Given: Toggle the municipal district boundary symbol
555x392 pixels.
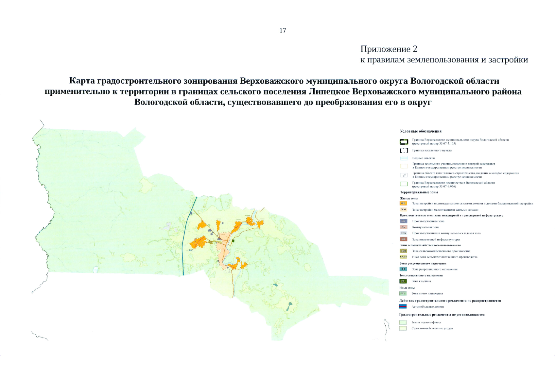Looking at the screenshot, I should click(x=403, y=141).
